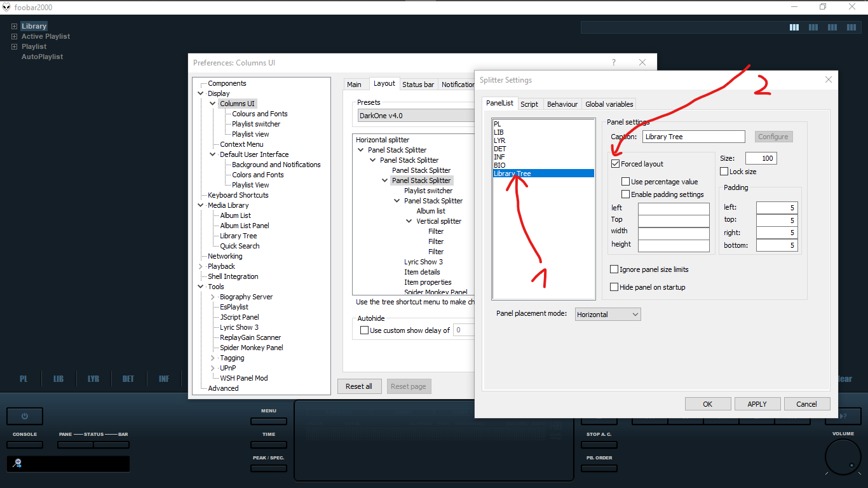Collapse the Vertical splitter layout node

click(409, 221)
